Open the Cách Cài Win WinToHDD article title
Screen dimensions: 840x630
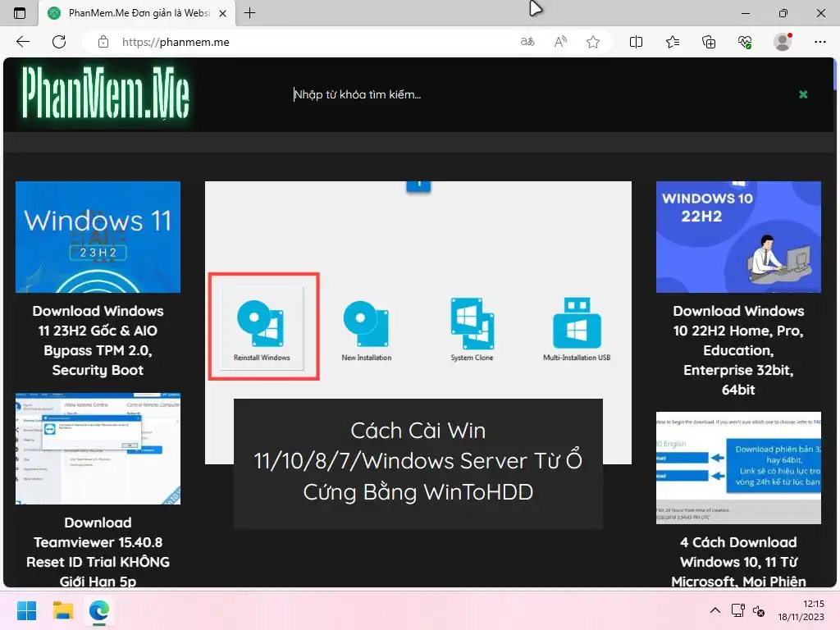click(x=418, y=461)
